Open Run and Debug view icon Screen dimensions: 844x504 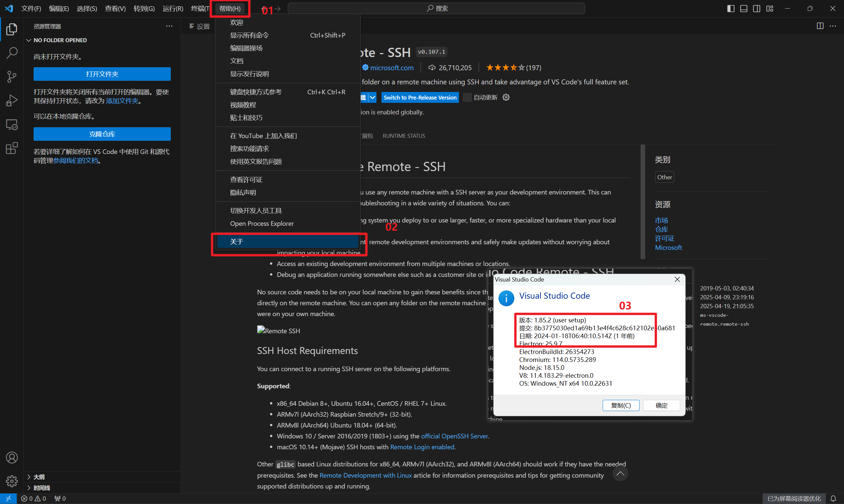coord(12,101)
